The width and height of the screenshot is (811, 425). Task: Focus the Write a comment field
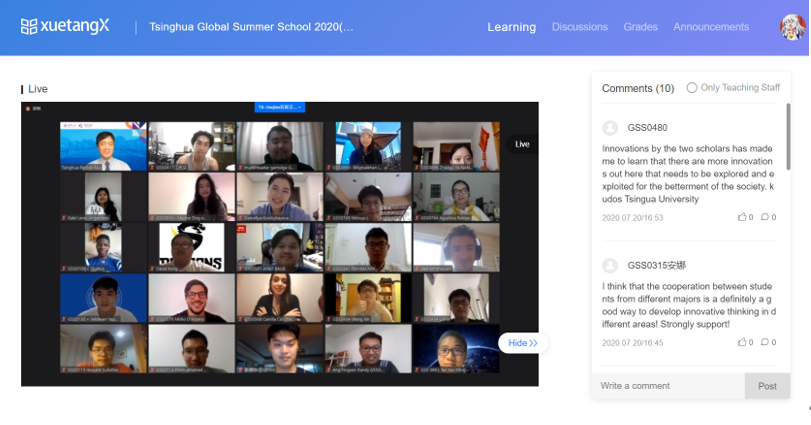click(x=667, y=386)
